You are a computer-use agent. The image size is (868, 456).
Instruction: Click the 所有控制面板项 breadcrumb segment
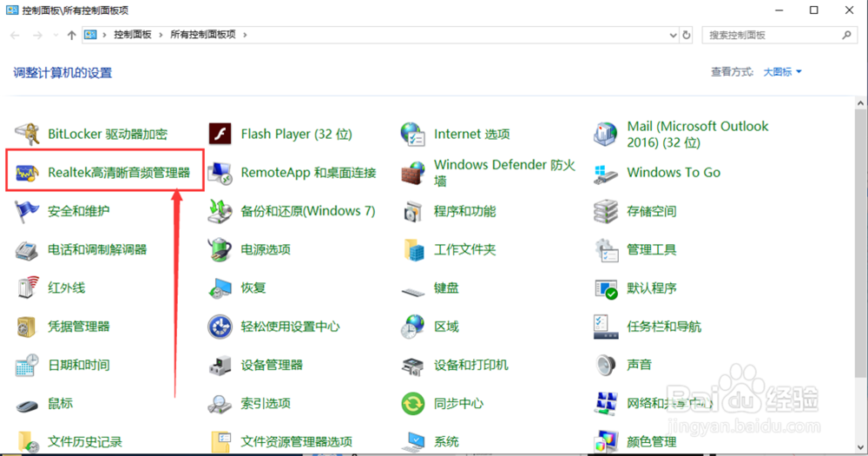click(x=202, y=35)
